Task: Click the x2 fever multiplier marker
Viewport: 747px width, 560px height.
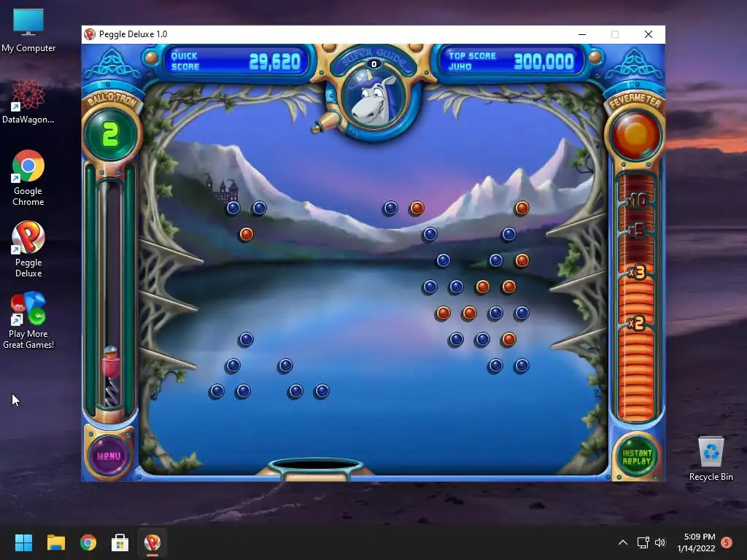Action: pos(636,324)
